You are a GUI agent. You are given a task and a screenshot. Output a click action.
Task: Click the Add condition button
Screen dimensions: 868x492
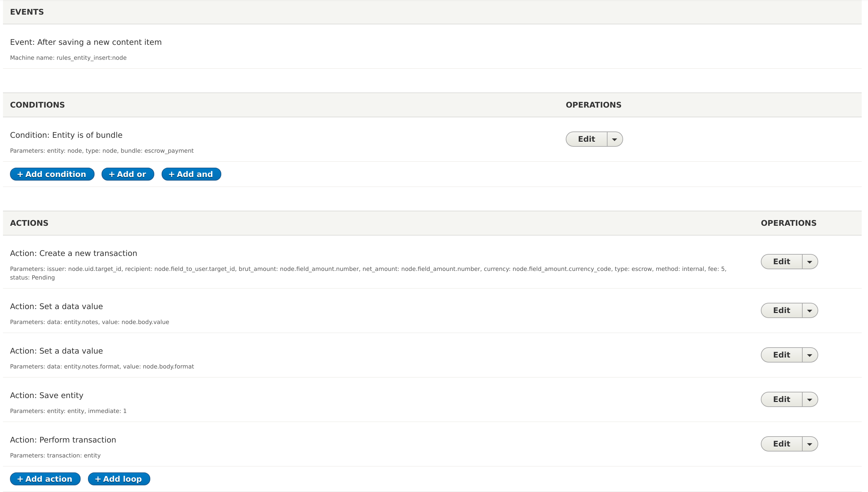[52, 174]
